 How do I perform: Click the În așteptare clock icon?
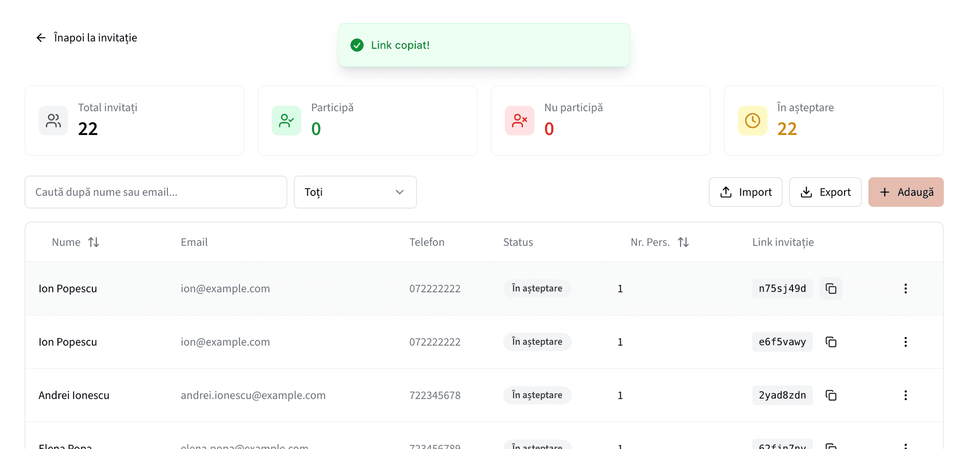coord(752,121)
